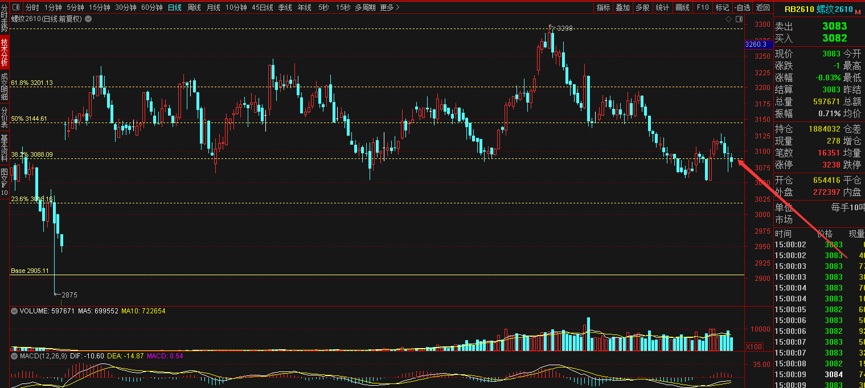Select the 15秒 period
The height and width of the screenshot is (388, 865).
343,8
